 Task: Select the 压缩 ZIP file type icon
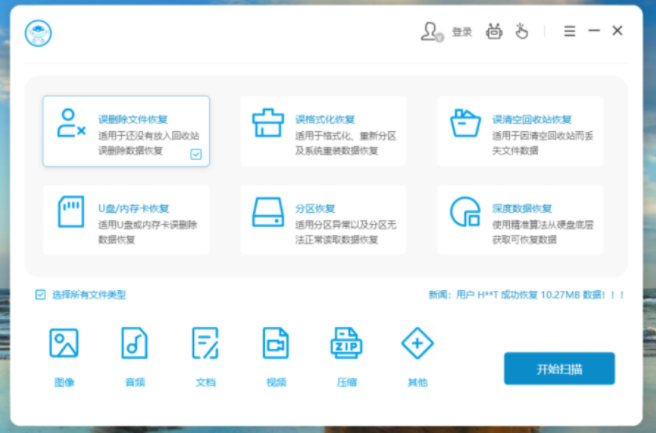[346, 343]
